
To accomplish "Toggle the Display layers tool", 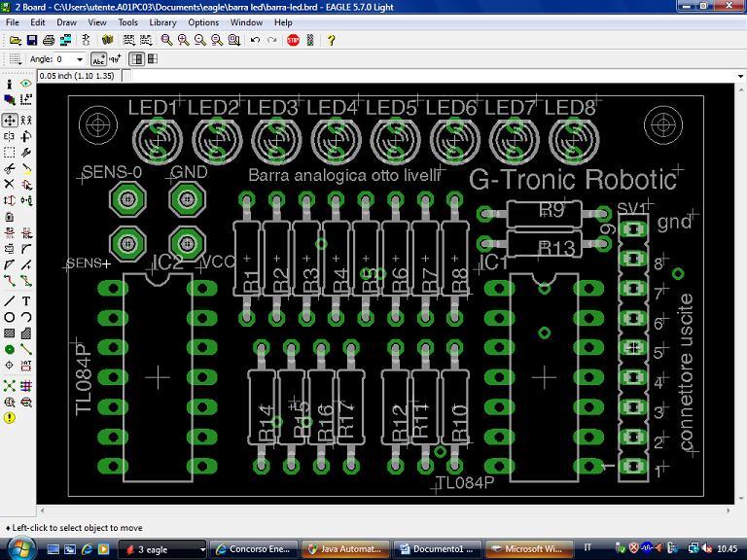I will (x=10, y=100).
